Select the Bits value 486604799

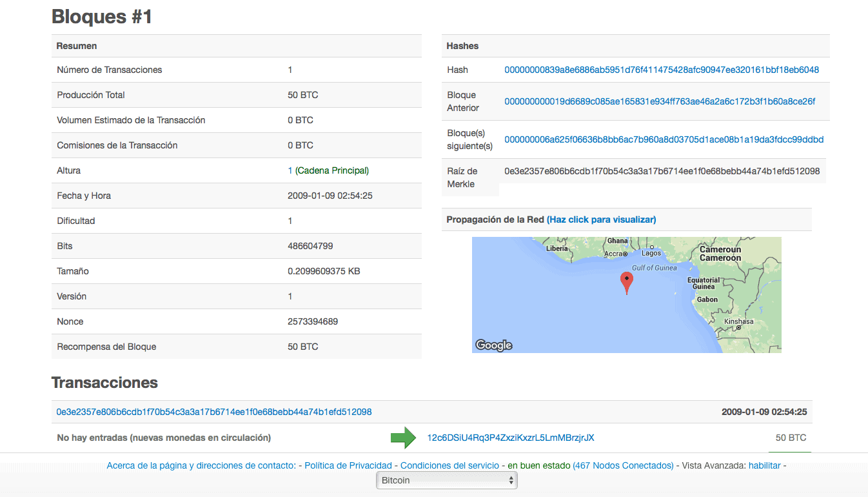310,246
